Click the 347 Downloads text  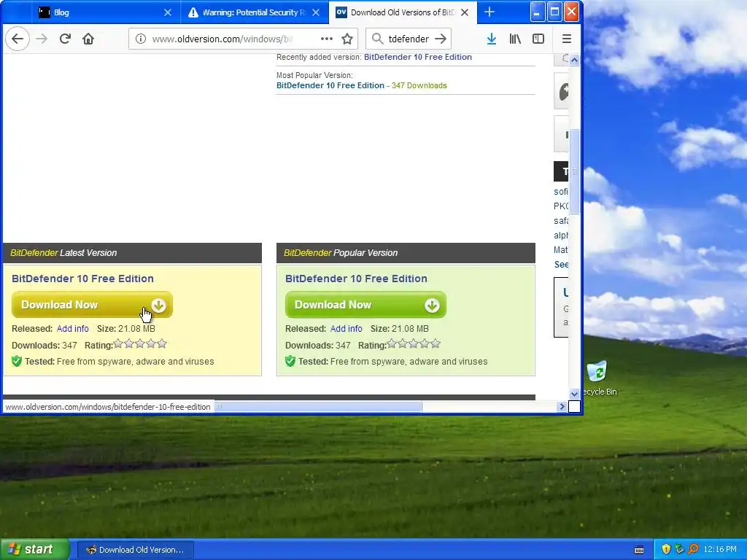coord(419,86)
